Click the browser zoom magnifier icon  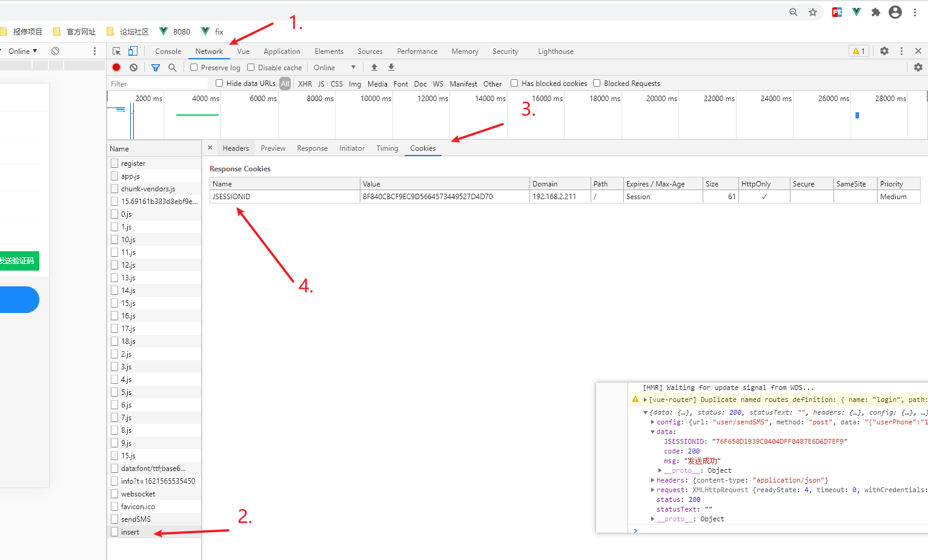pyautogui.click(x=794, y=12)
